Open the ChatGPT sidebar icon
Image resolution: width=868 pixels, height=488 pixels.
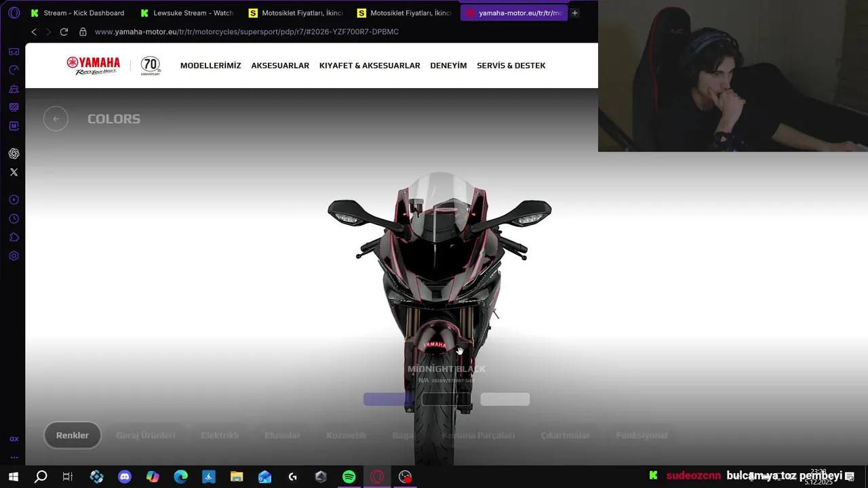click(x=14, y=154)
